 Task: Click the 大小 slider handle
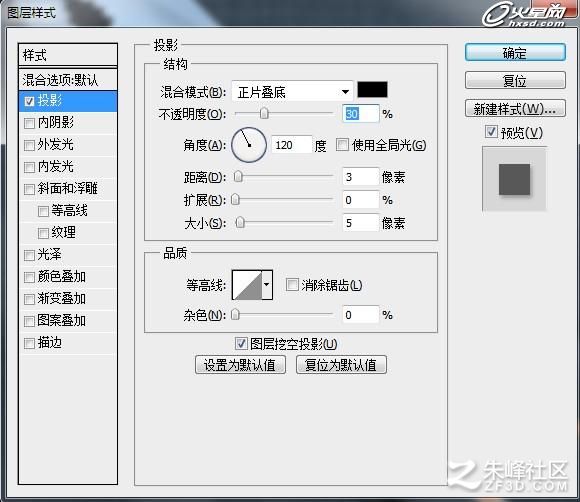(x=240, y=223)
